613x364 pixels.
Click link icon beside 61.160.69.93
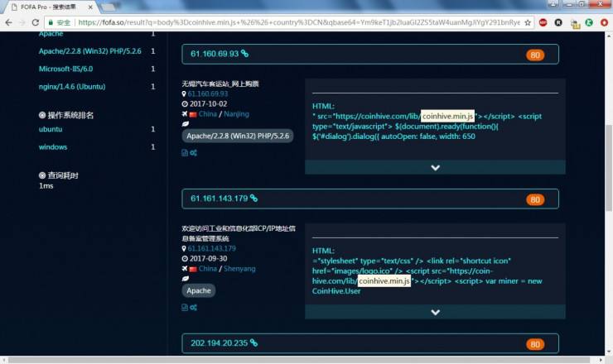click(244, 54)
